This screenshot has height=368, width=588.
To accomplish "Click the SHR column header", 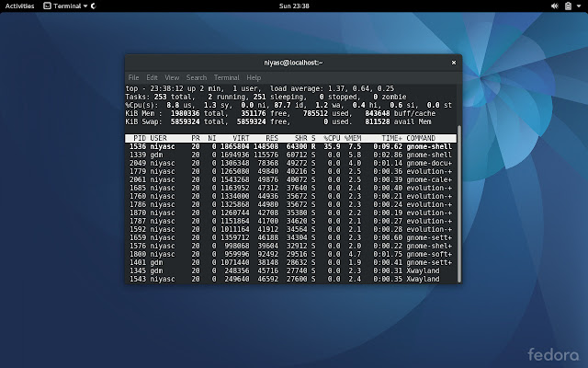I will (x=300, y=138).
